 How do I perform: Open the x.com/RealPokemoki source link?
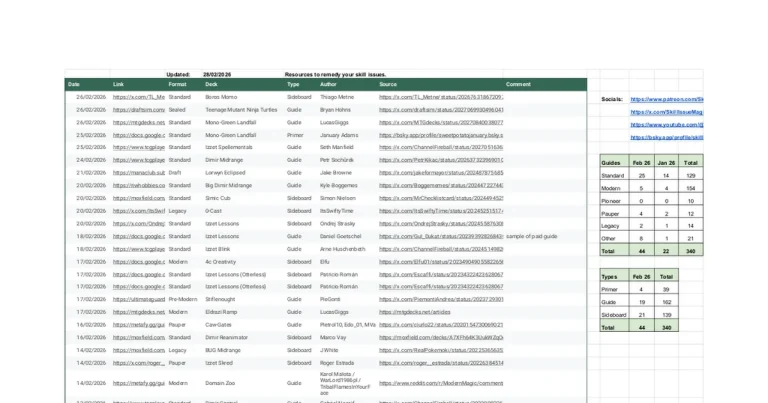441,350
